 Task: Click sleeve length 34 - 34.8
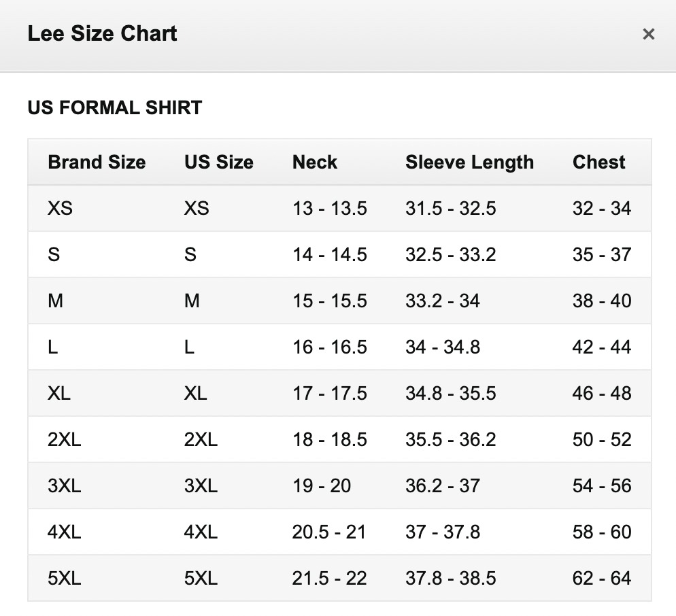[x=443, y=347]
